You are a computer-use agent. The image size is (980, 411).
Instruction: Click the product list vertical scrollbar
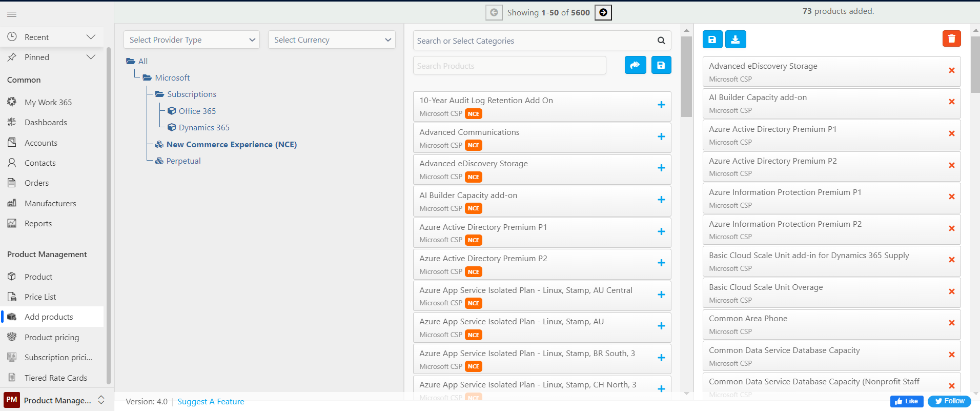pyautogui.click(x=686, y=77)
